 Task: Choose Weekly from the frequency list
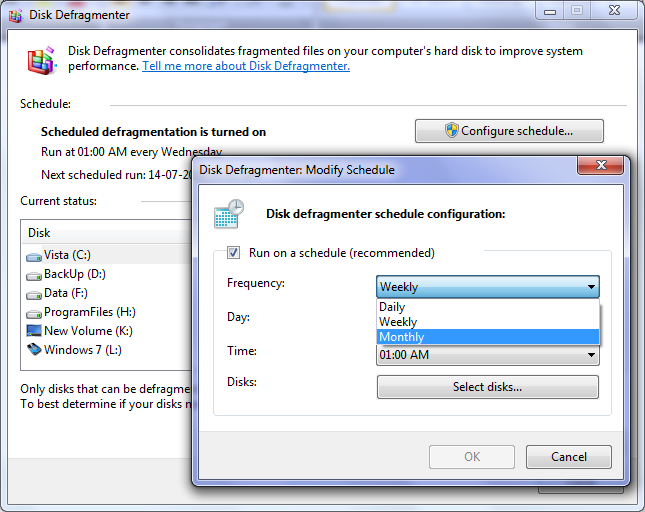397,322
